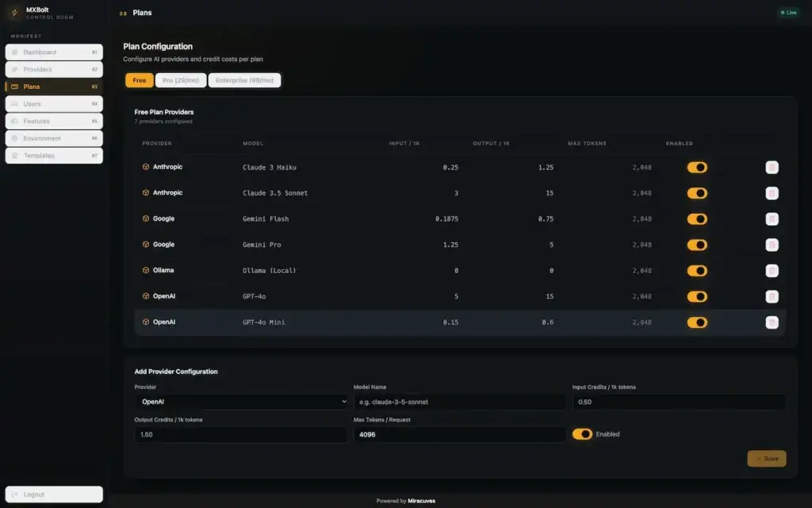This screenshot has height=508, width=812.
Task: Click the Dashboard icon in sidebar
Action: coord(14,52)
